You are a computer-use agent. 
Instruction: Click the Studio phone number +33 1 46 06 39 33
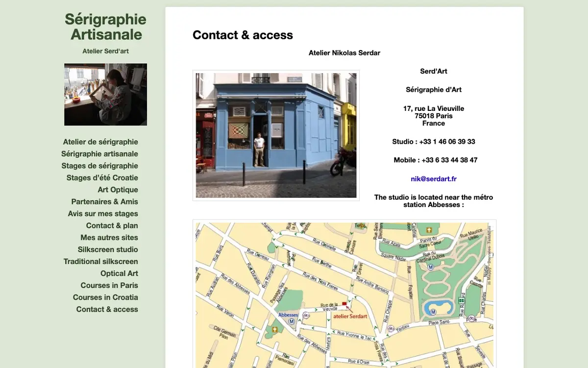point(447,142)
